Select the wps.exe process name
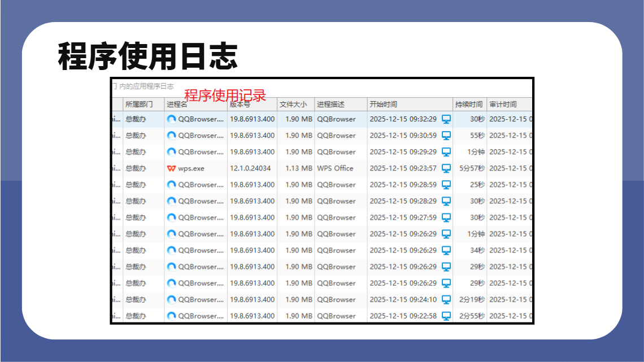The height and width of the screenshot is (362, 644). tap(191, 168)
